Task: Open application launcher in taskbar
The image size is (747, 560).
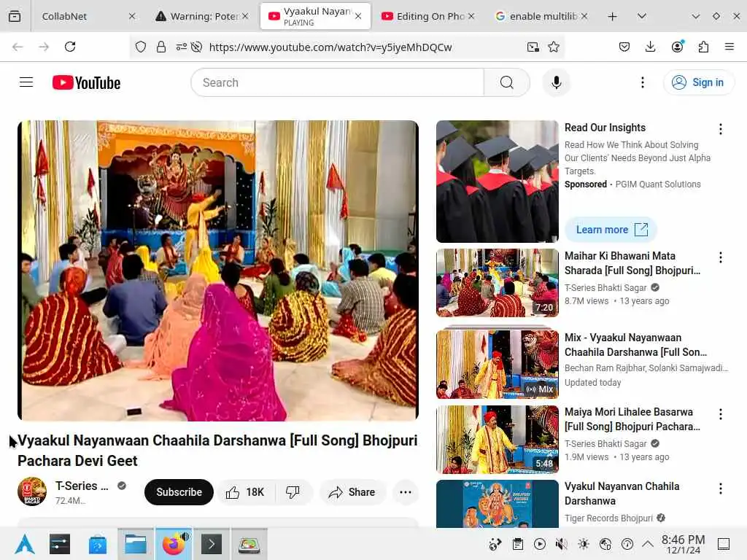Action: coord(25,544)
